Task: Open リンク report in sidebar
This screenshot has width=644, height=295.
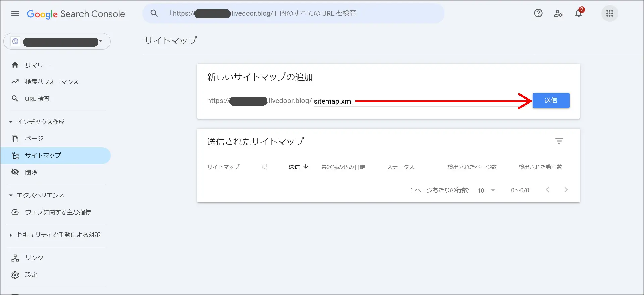Action: [34, 258]
